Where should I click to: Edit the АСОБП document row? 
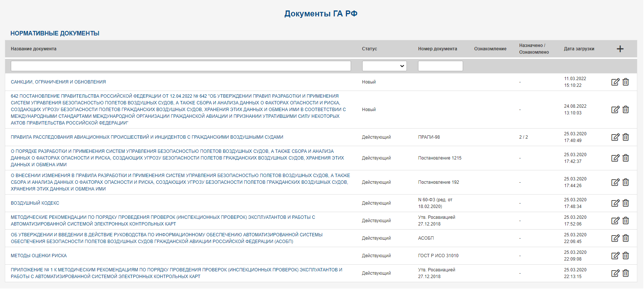click(615, 238)
